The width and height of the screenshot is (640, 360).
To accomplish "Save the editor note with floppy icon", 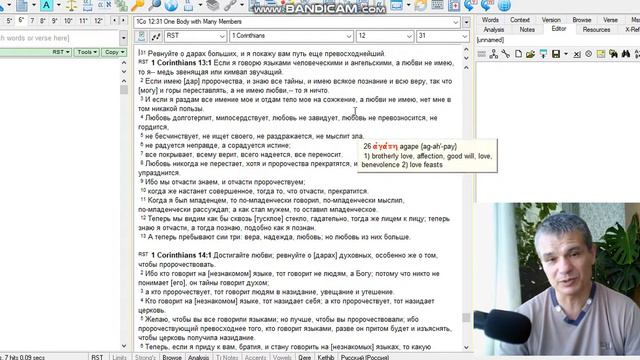I will click(556, 54).
